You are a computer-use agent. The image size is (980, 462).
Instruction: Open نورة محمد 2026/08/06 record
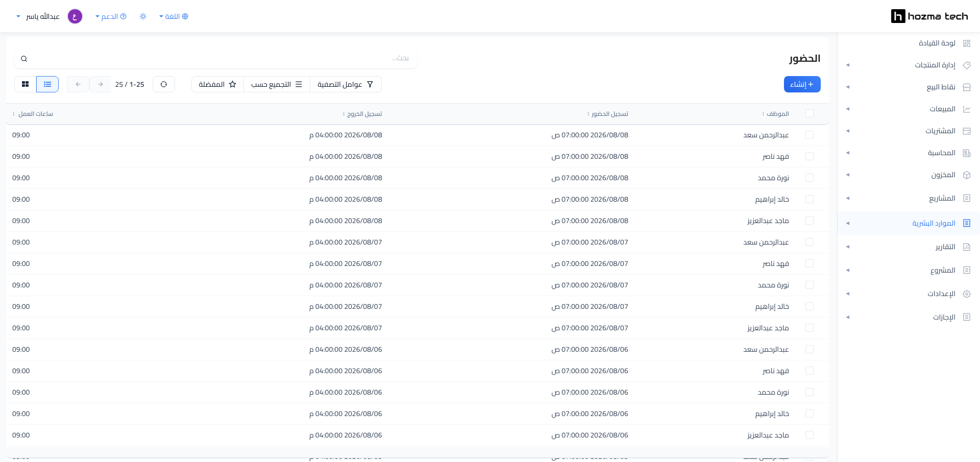417,392
